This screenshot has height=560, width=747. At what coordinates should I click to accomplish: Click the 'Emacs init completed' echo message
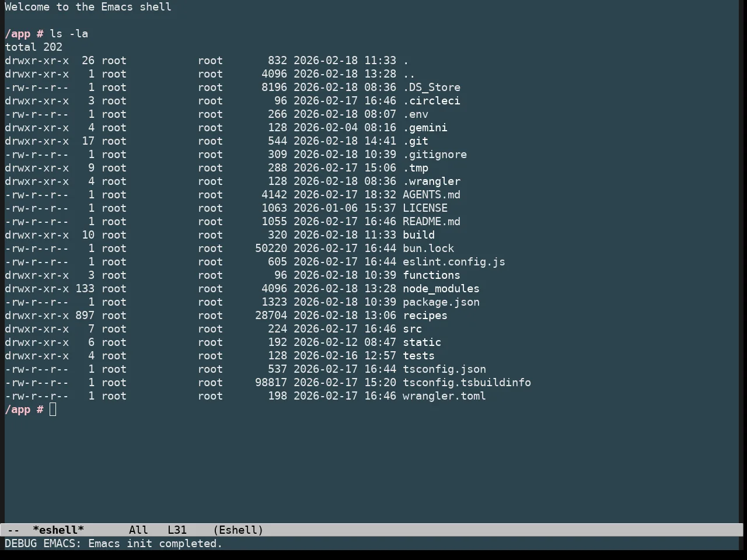(x=155, y=544)
